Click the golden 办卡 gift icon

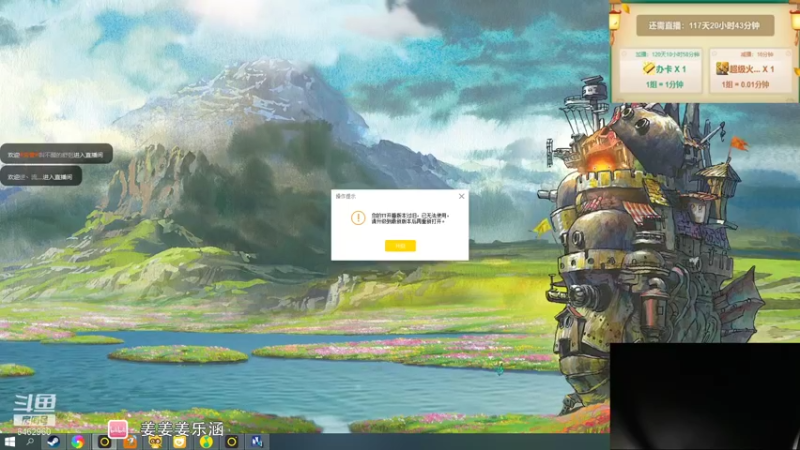click(x=648, y=68)
